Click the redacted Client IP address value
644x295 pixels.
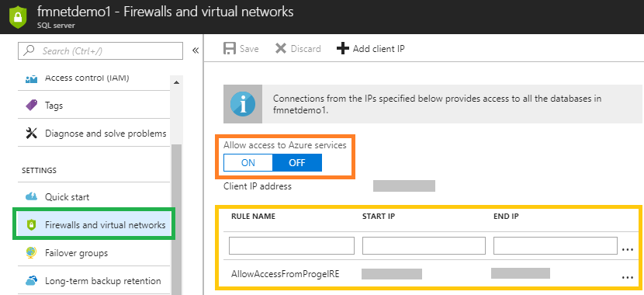pos(404,186)
